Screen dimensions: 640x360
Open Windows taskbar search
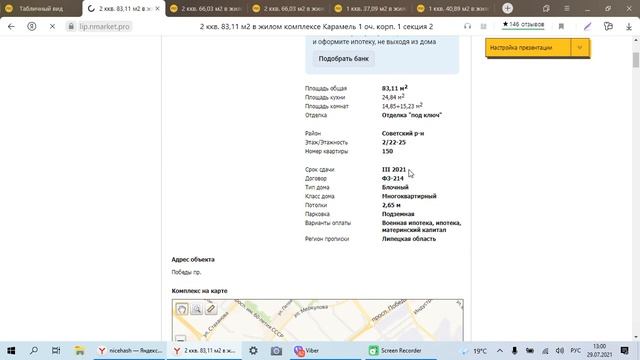(34, 351)
